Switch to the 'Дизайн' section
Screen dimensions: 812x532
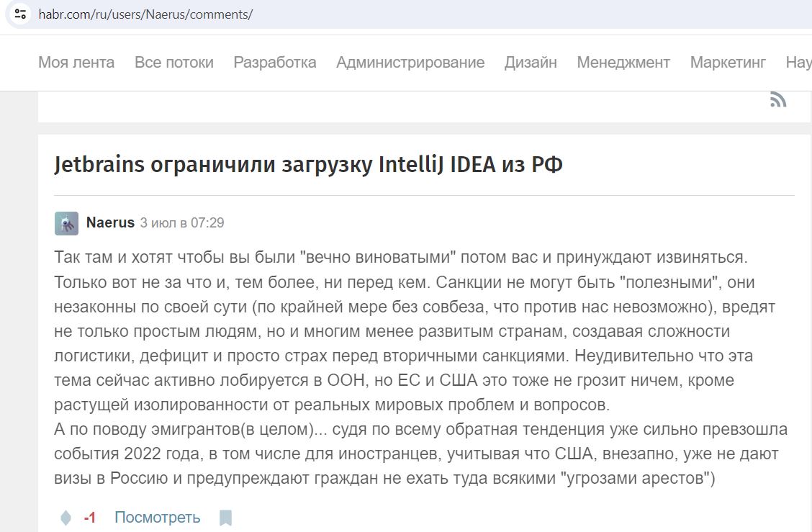[531, 62]
